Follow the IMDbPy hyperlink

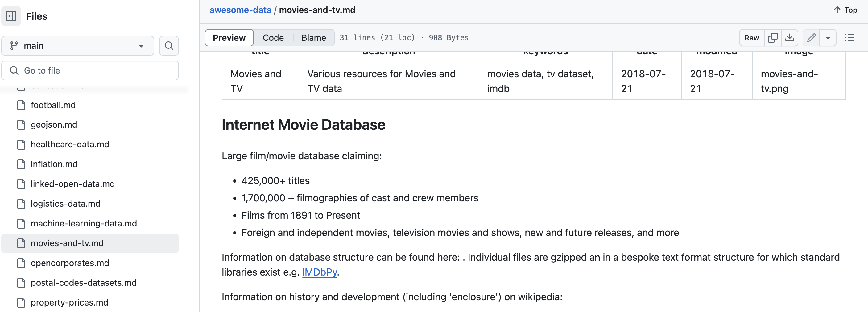pos(320,272)
